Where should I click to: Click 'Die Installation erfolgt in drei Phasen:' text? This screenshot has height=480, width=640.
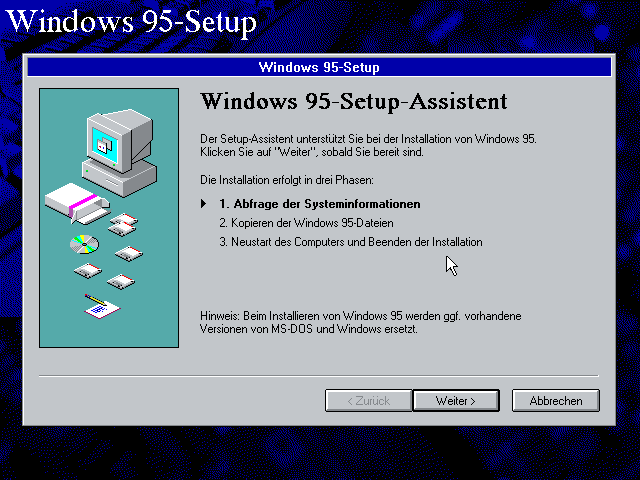click(x=287, y=180)
